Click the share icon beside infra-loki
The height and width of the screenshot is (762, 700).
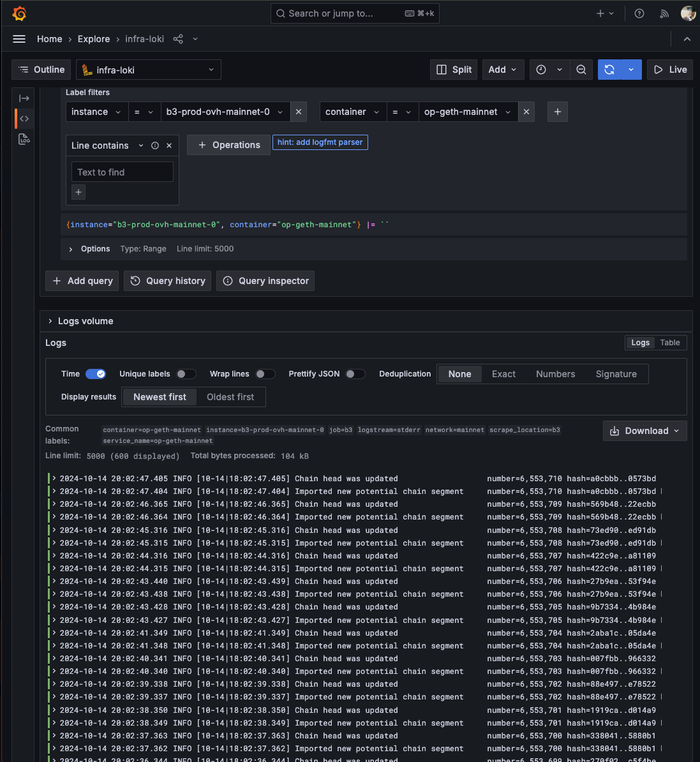coord(178,39)
